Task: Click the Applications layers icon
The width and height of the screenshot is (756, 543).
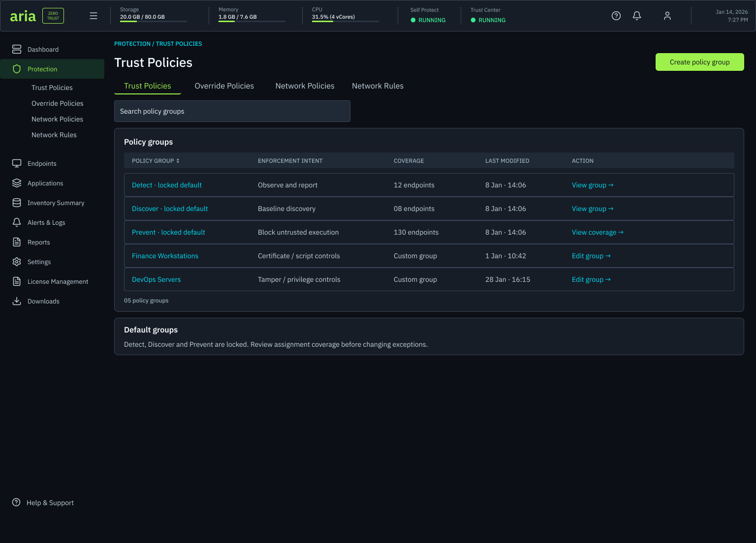Action: [x=17, y=183]
